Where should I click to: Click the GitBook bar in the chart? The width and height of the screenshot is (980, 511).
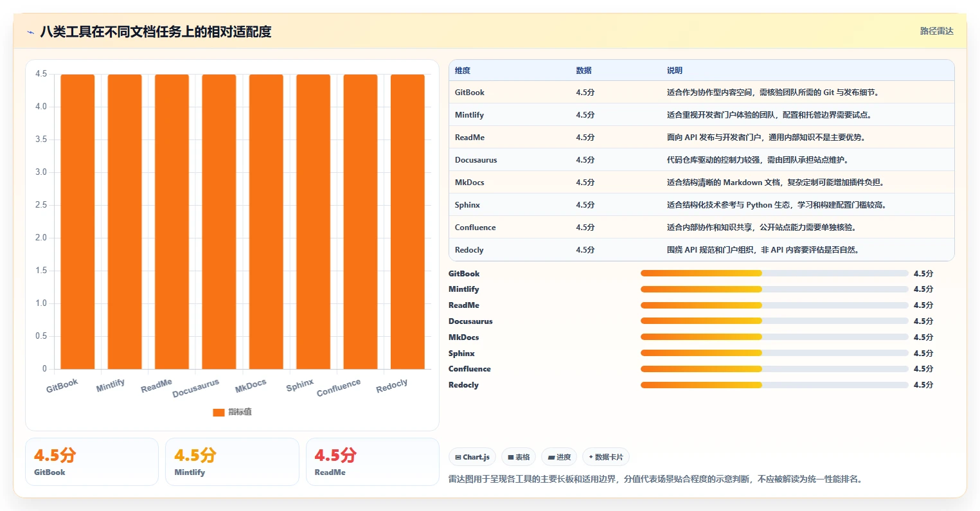[x=78, y=222]
